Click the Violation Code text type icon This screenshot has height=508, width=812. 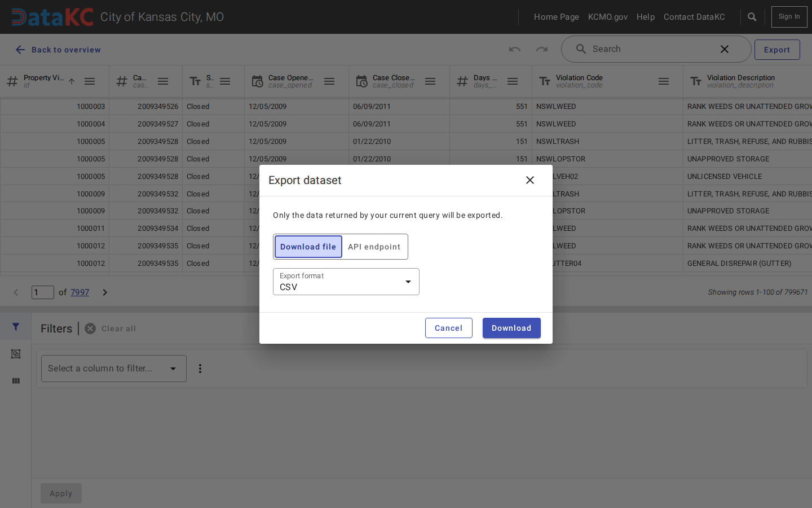click(545, 81)
